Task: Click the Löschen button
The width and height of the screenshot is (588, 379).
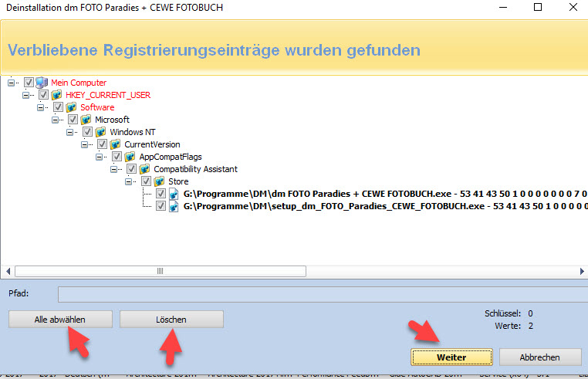Action: tap(171, 320)
